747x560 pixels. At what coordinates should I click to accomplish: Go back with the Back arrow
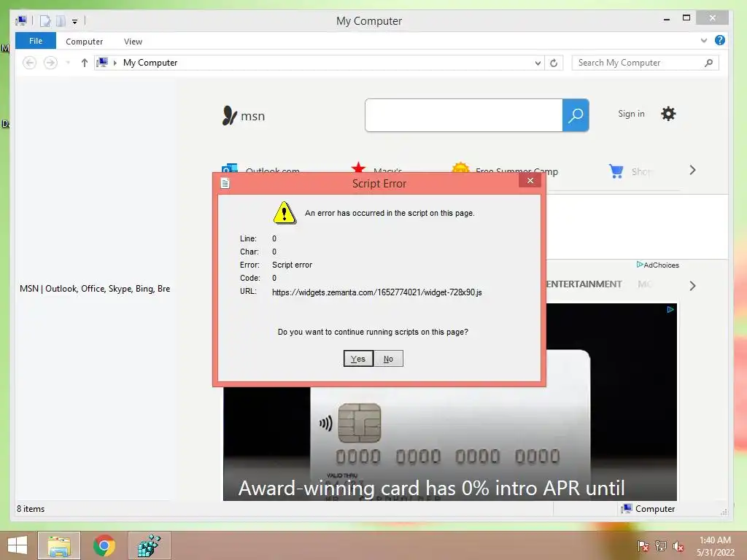(x=29, y=63)
